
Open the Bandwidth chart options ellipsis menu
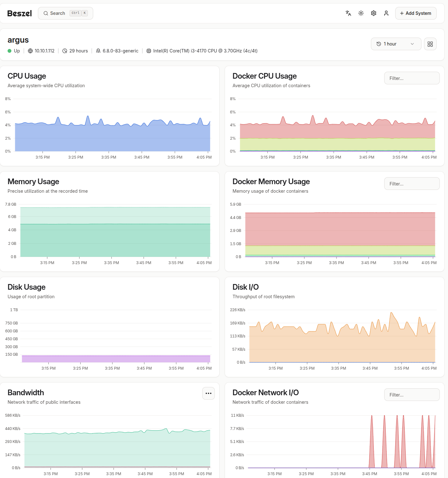tap(209, 393)
